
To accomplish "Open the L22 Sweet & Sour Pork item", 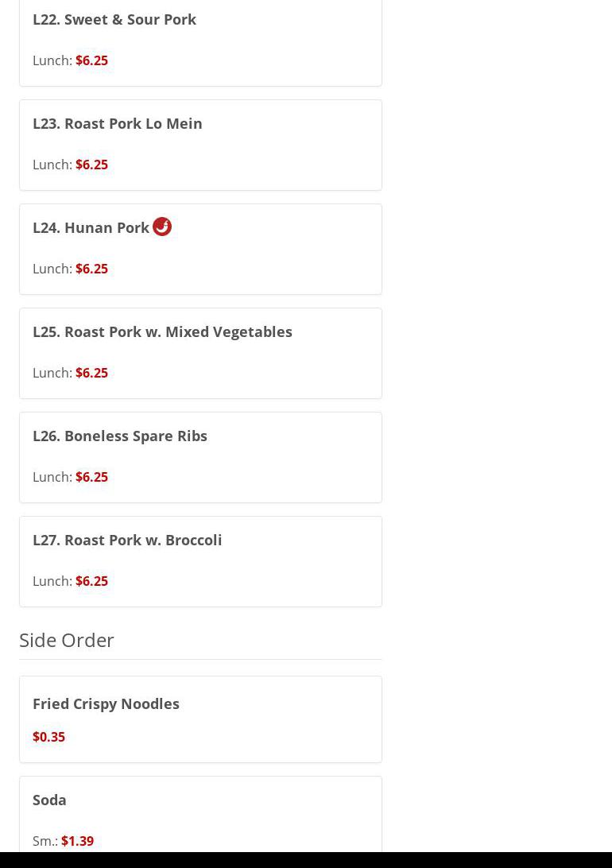I will click(x=114, y=19).
